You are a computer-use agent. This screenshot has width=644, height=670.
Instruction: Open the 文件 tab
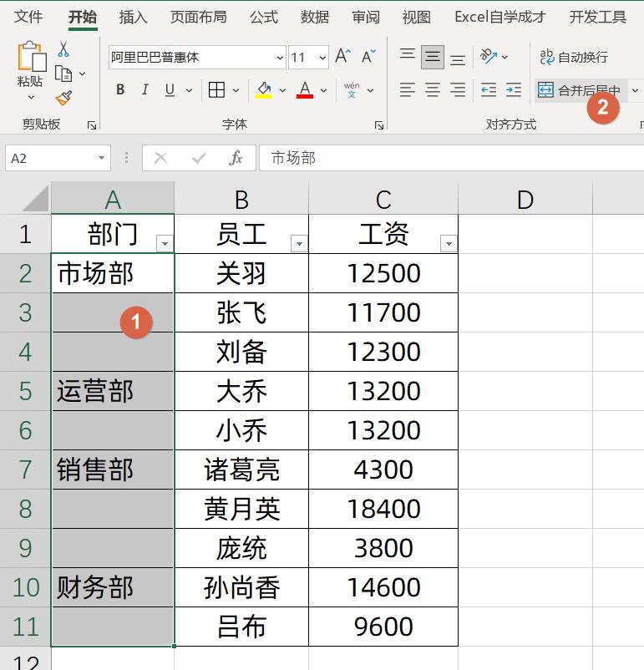(x=28, y=17)
